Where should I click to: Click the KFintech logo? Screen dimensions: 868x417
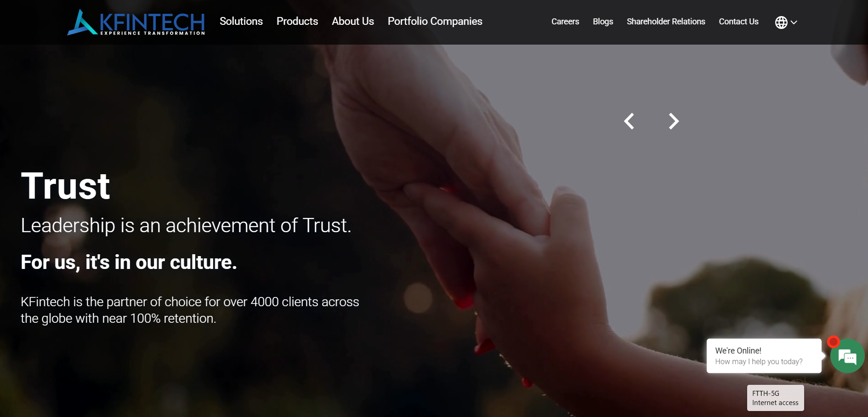136,22
